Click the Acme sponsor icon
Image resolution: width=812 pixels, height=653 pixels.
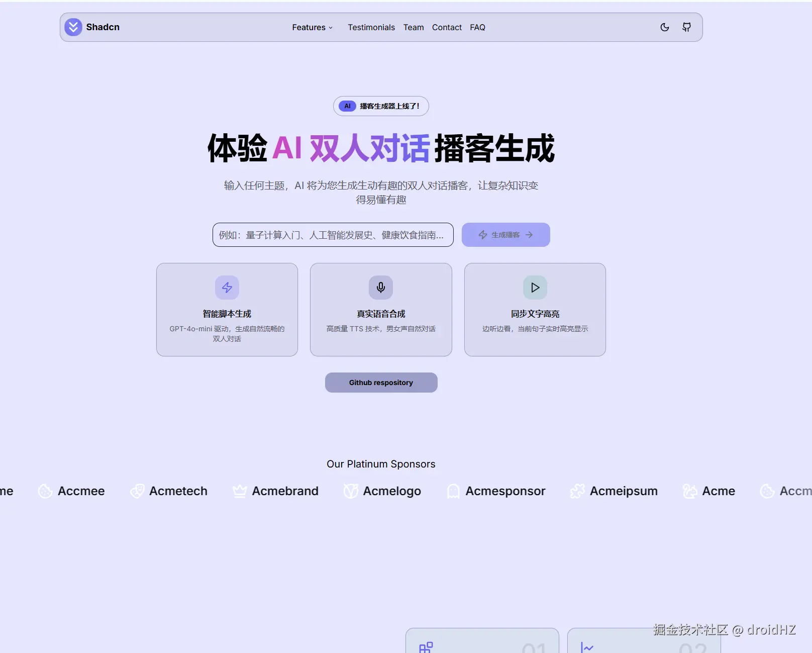[x=690, y=491]
